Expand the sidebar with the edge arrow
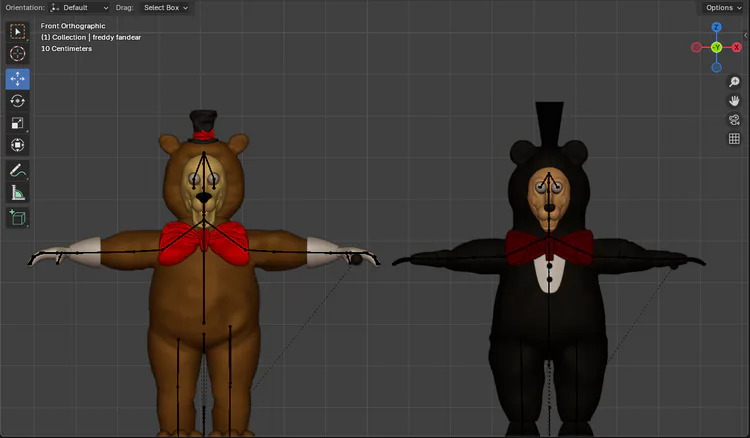 [746, 35]
